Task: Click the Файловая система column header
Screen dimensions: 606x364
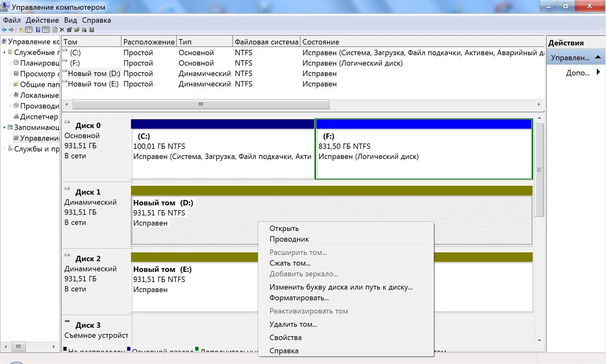Action: [266, 42]
